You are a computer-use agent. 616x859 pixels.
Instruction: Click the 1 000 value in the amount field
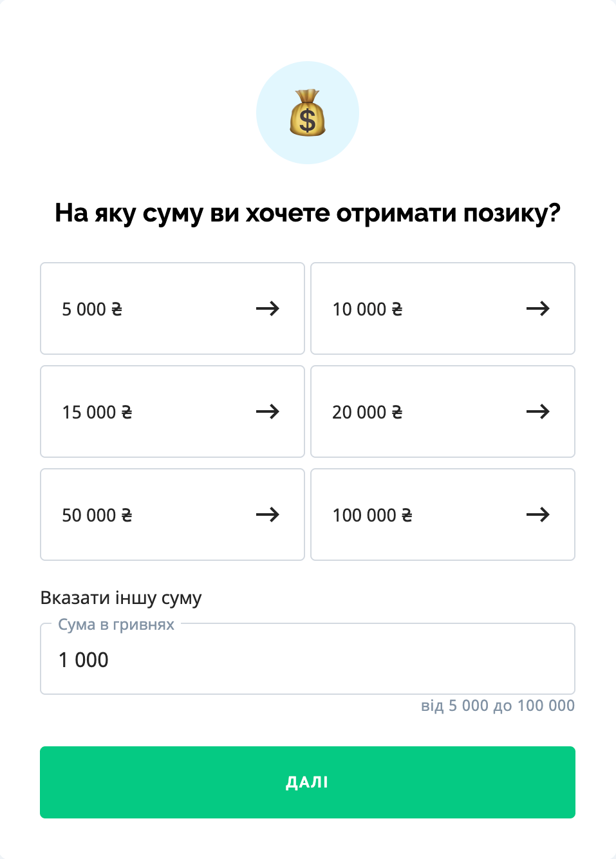pos(84,660)
